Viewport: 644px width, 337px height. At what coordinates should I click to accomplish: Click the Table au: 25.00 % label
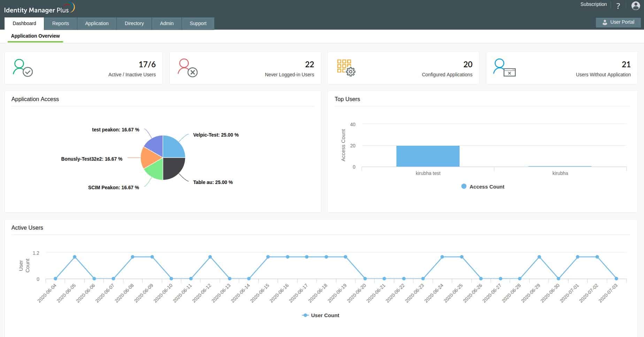click(213, 182)
